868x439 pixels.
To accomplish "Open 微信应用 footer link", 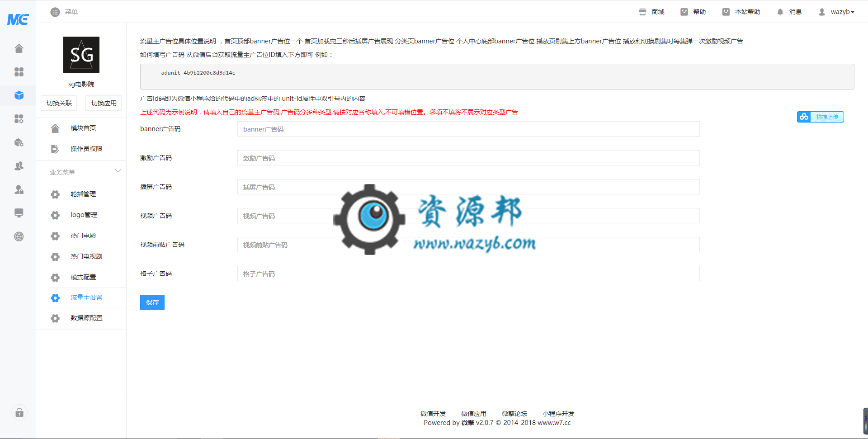I will pyautogui.click(x=474, y=414).
